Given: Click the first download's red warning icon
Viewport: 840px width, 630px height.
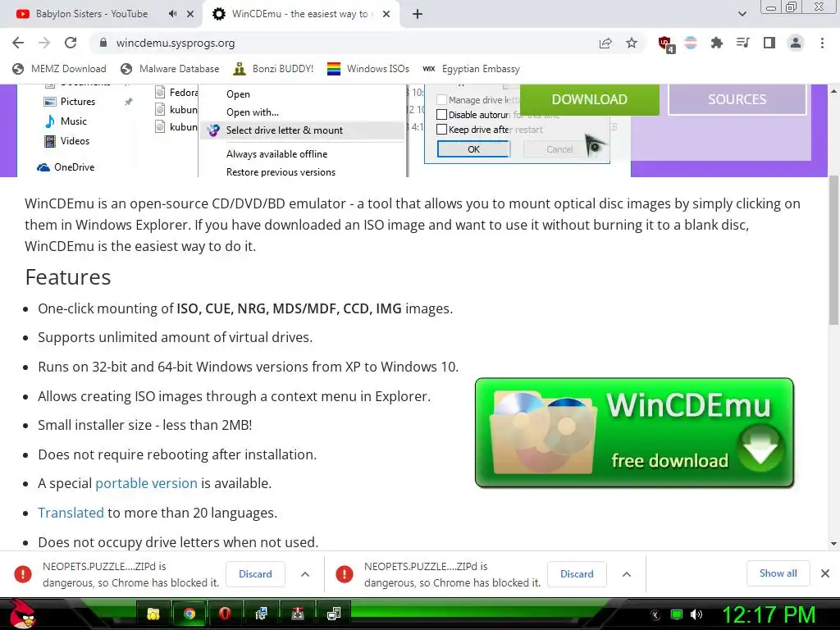Looking at the screenshot, I should tap(23, 574).
